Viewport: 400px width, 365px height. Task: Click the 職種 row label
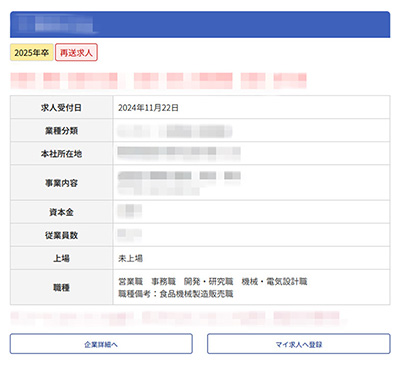[x=61, y=287]
